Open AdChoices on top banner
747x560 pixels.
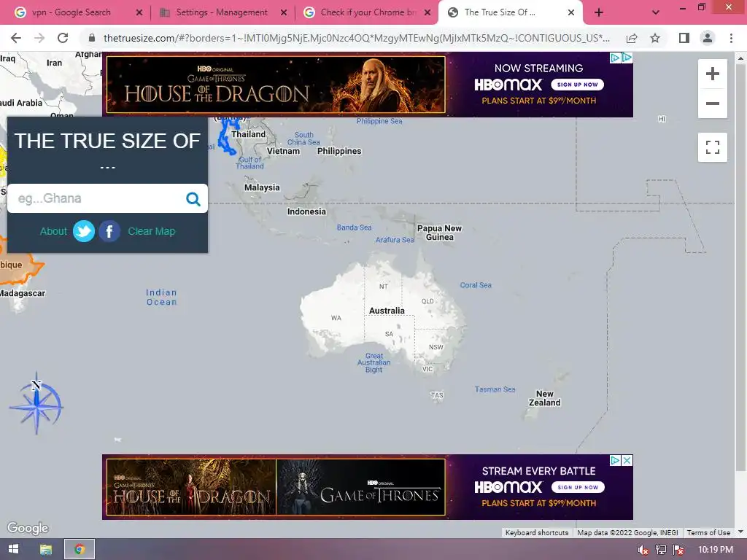point(616,58)
